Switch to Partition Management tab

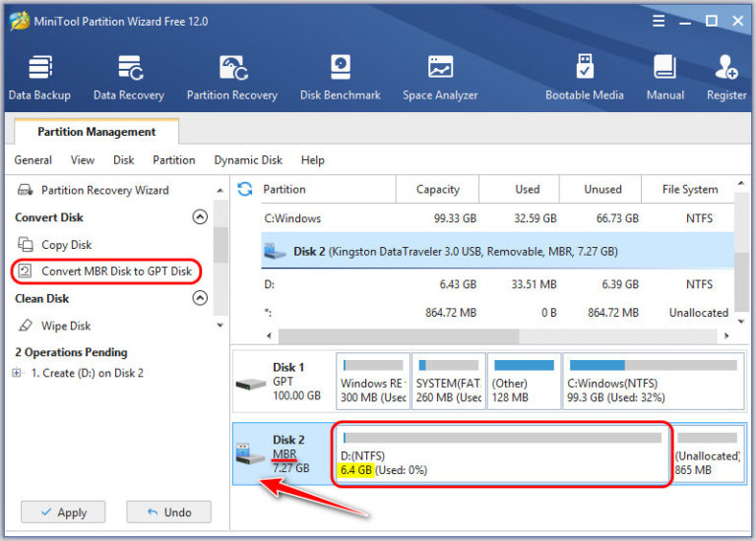click(x=96, y=132)
